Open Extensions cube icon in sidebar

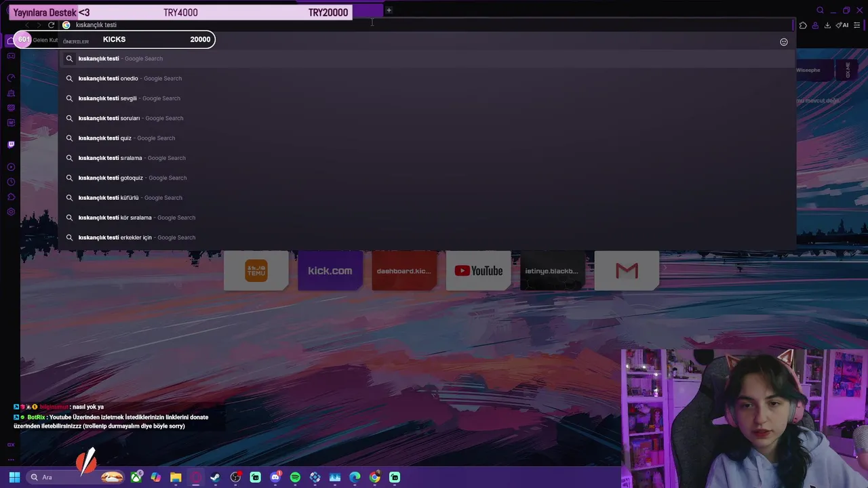[11, 197]
